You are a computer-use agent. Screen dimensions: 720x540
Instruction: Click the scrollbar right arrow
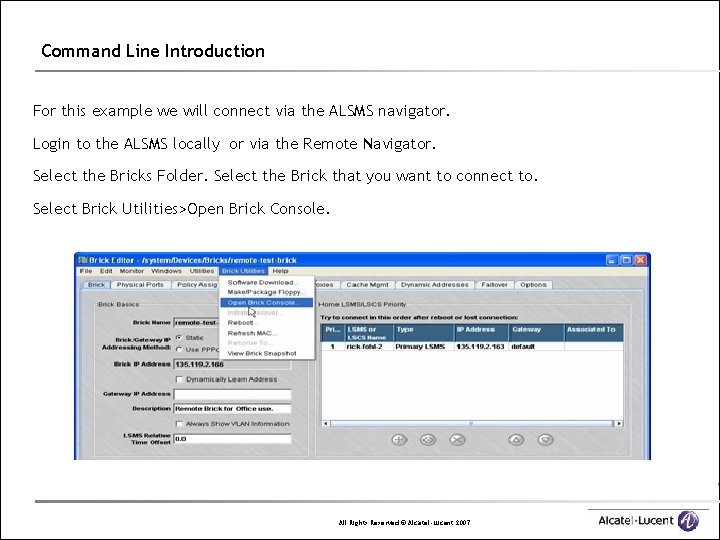619,423
